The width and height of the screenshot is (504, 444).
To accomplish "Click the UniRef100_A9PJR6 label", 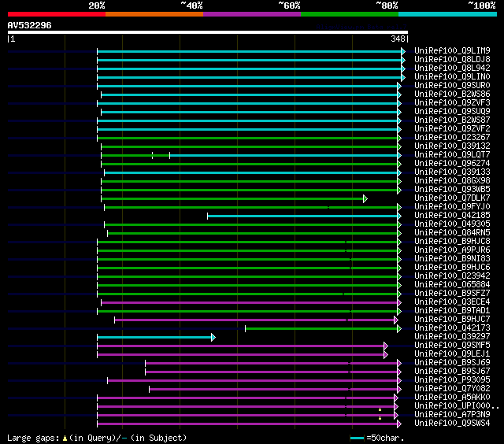I will [452, 250].
